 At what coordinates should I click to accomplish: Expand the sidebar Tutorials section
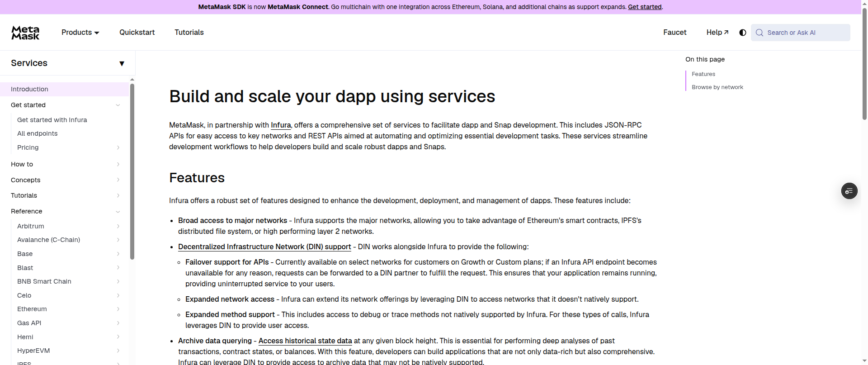pos(118,195)
